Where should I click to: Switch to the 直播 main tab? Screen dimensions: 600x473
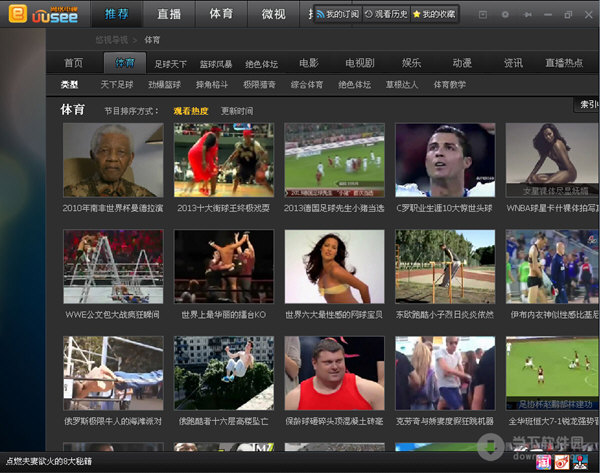click(169, 14)
